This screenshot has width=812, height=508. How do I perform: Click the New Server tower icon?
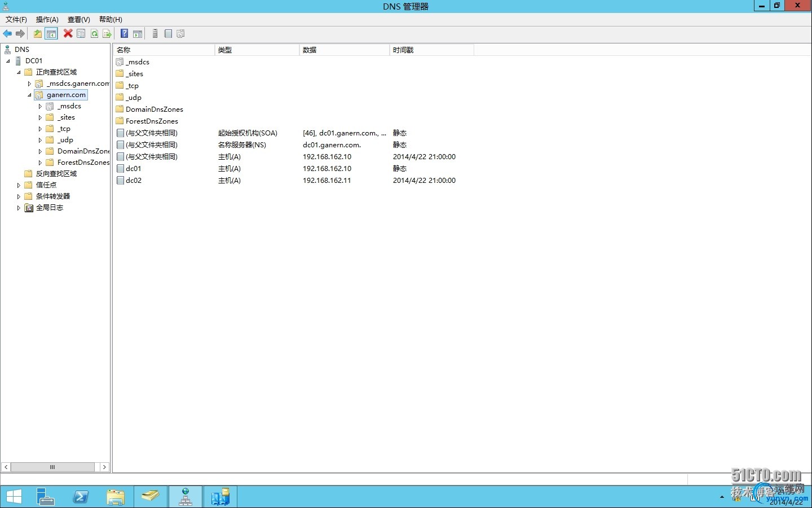pos(155,34)
